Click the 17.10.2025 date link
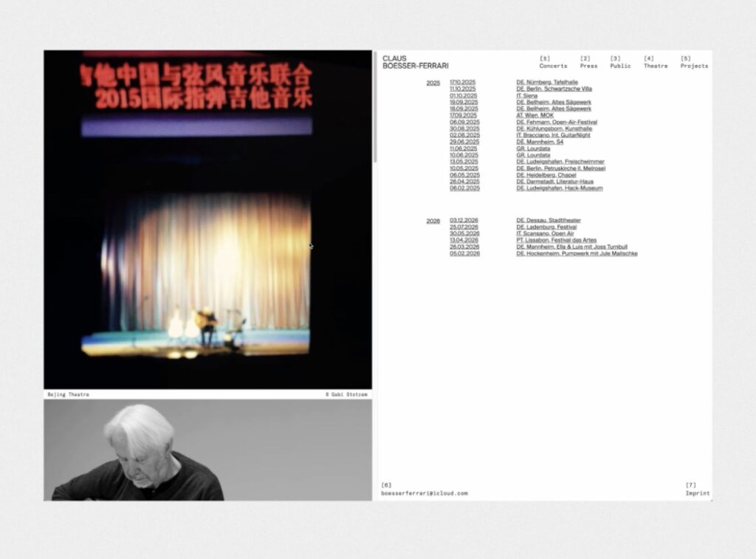756x559 pixels. click(462, 82)
